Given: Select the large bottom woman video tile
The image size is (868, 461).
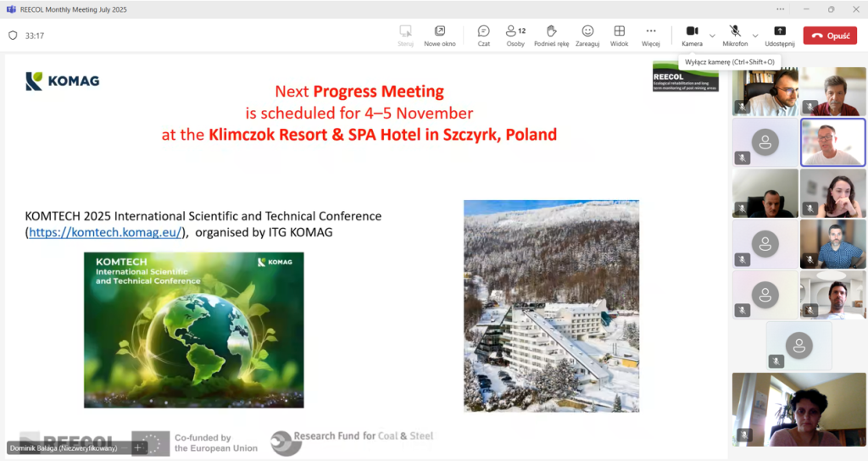Looking at the screenshot, I should tap(798, 409).
